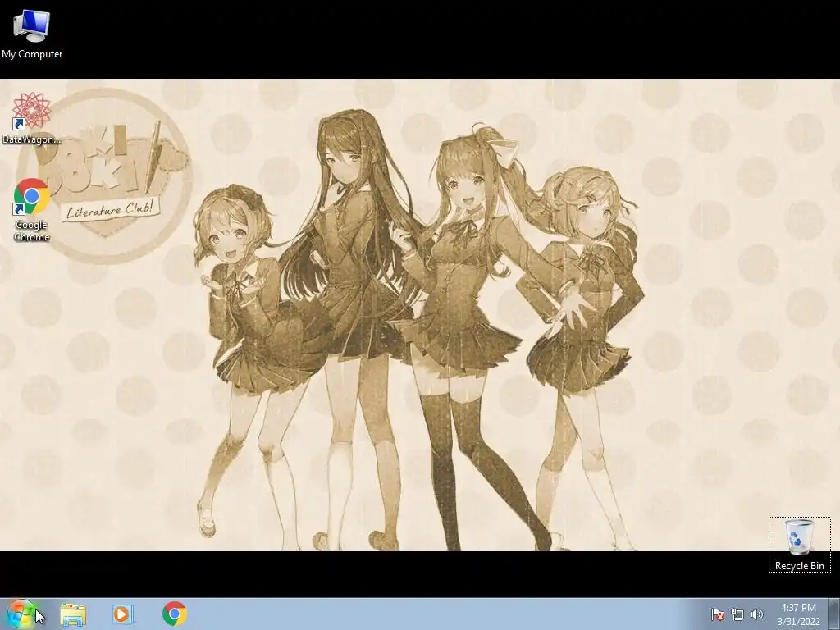Open the Windows Start menu orb
The width and height of the screenshot is (840, 630).
coord(21,614)
